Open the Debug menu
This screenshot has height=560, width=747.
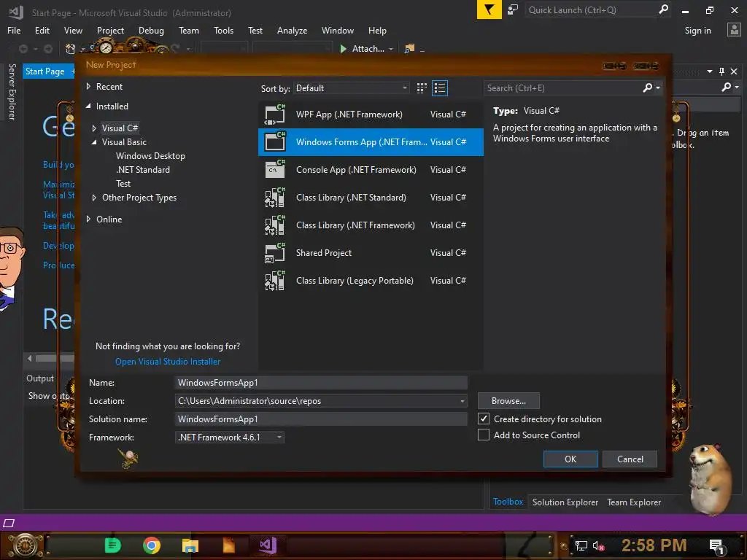[151, 31]
